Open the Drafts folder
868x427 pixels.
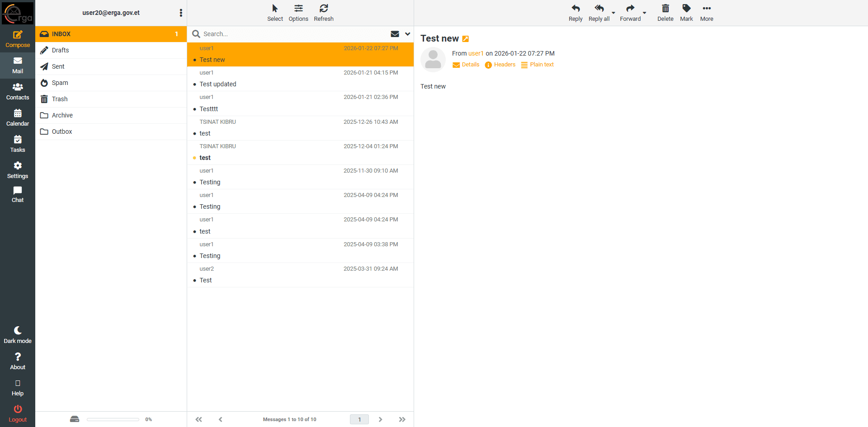[111, 50]
